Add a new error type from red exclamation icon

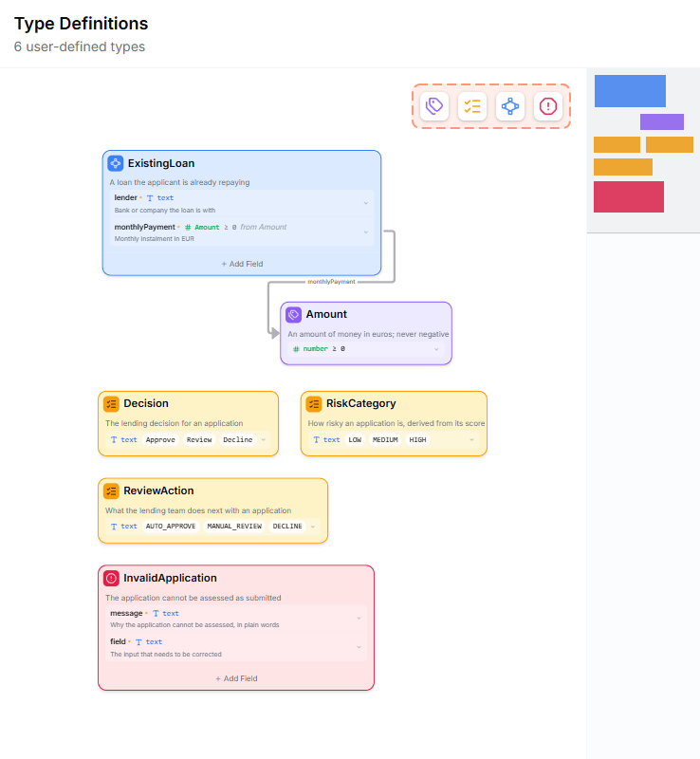tap(548, 106)
